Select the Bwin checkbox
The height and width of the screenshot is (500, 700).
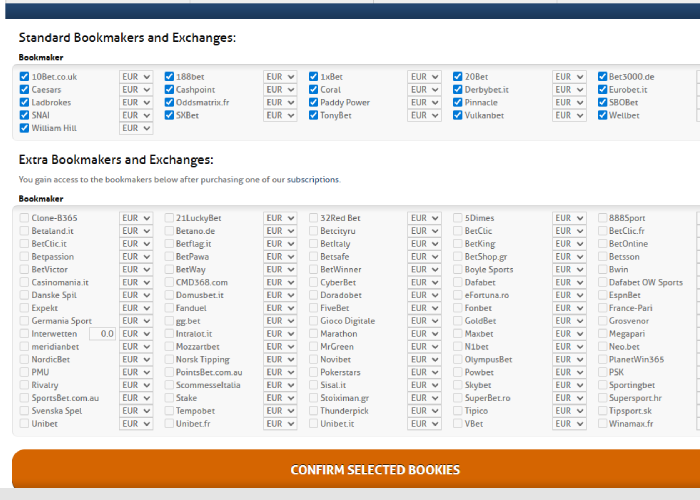click(602, 269)
